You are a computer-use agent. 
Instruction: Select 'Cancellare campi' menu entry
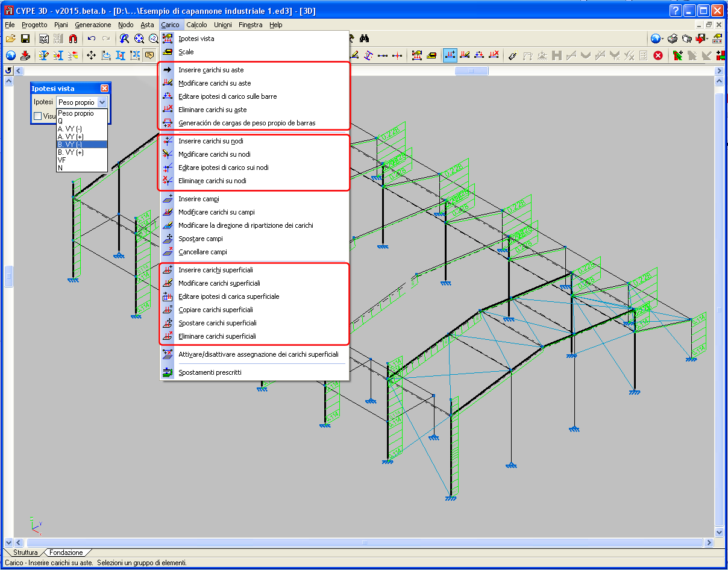[x=255, y=252]
